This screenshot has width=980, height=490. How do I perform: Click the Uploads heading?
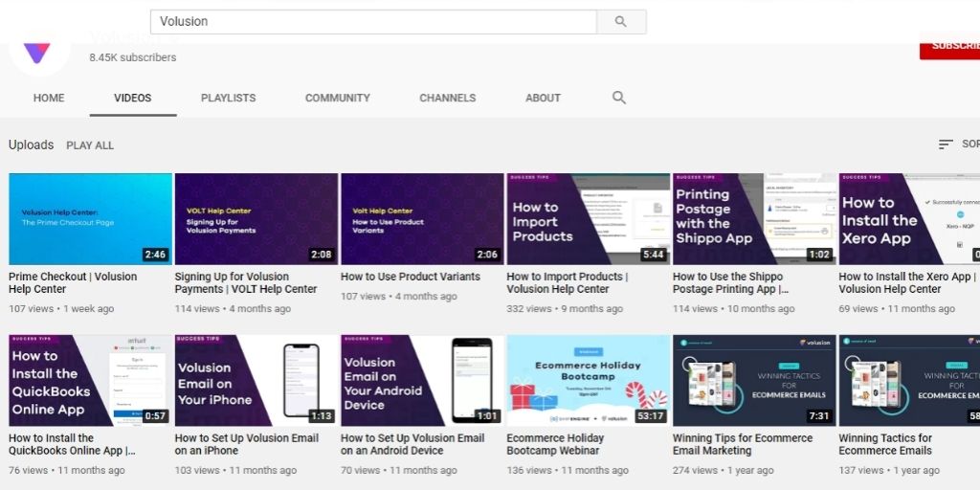click(x=32, y=145)
